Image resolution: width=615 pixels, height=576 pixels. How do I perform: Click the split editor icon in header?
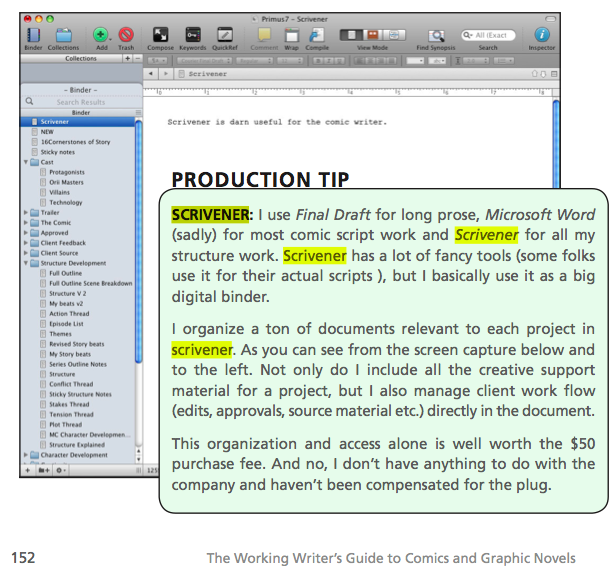[554, 74]
